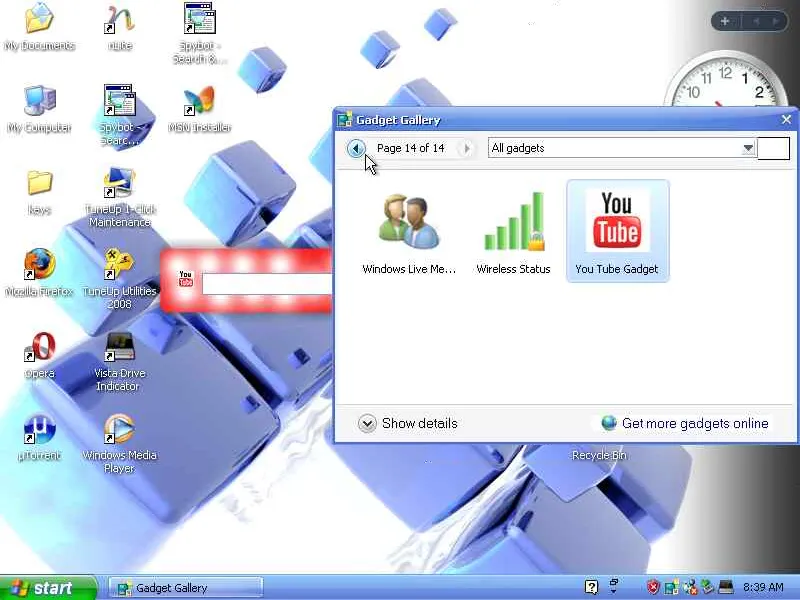Click the sidebar add gadget plus button
Image resolution: width=800 pixels, height=600 pixels.
(x=724, y=21)
